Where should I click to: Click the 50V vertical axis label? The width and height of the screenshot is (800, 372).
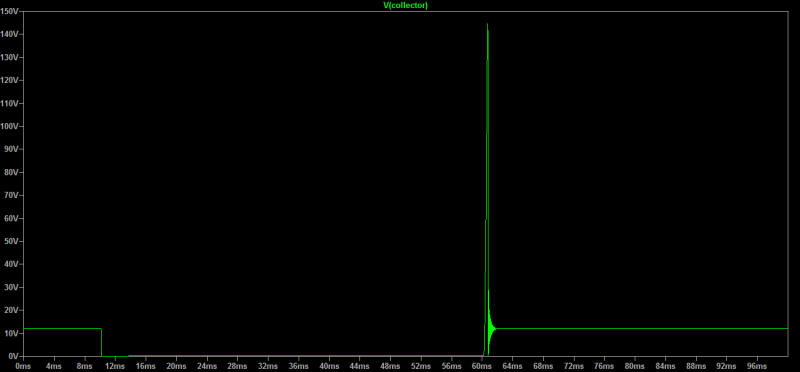(12, 241)
